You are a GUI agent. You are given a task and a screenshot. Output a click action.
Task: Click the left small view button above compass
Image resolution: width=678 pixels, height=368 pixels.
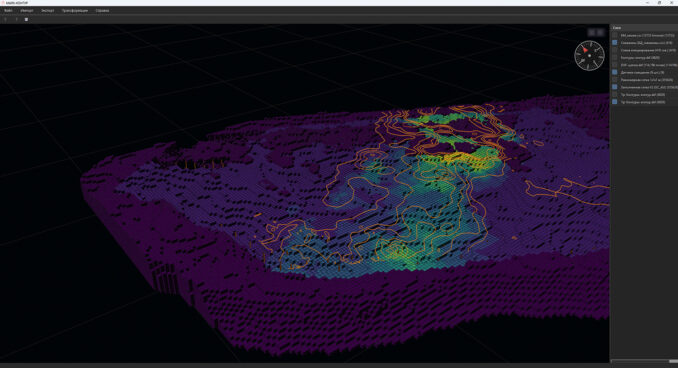592,32
